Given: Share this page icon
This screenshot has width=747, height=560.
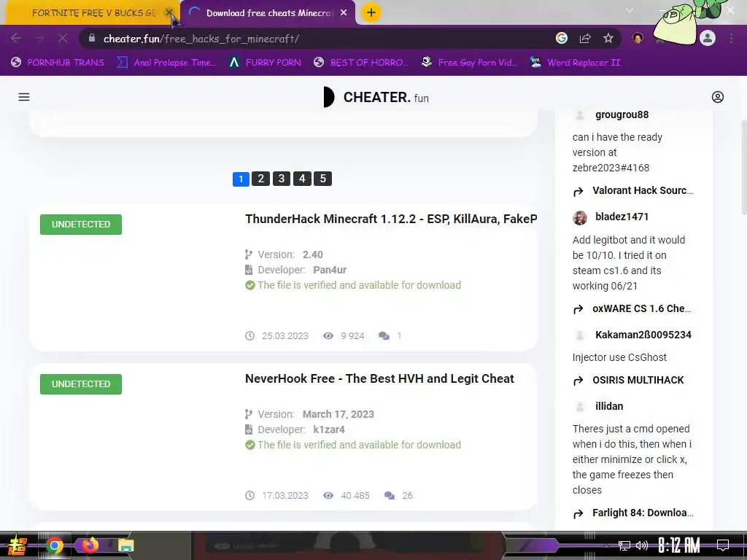Looking at the screenshot, I should coord(585,39).
